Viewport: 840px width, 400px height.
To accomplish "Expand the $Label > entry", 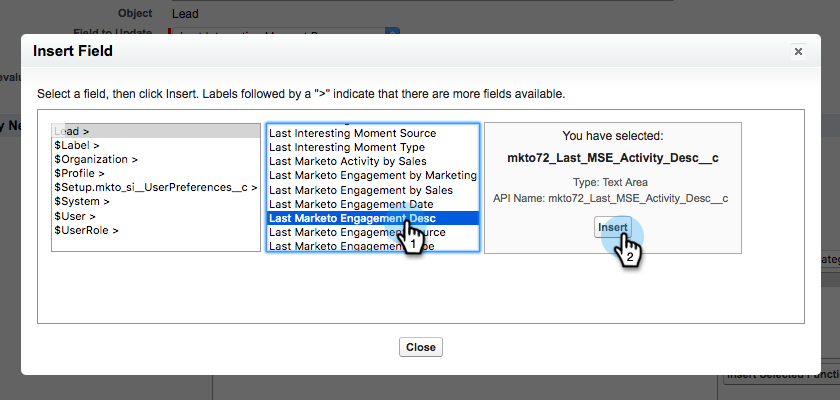I will [x=156, y=145].
